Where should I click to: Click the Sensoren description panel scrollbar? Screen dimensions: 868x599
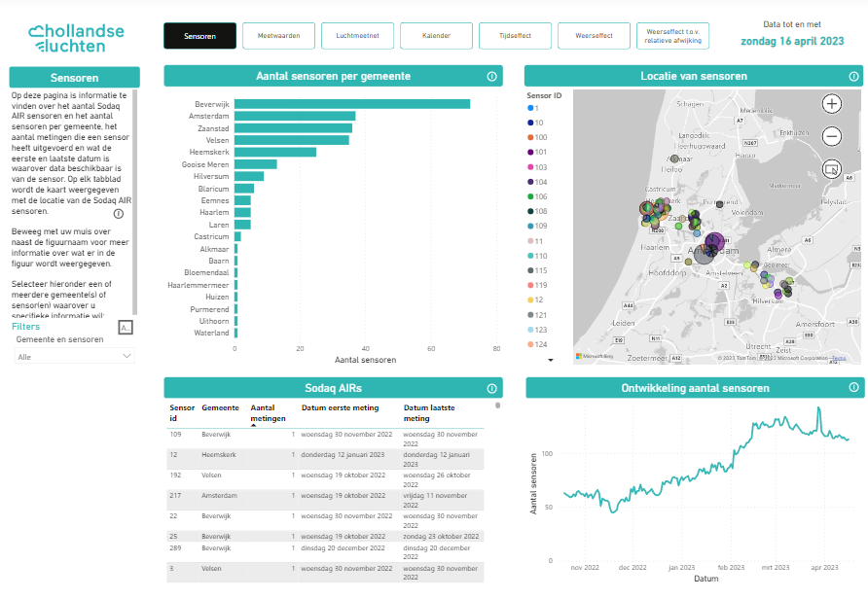(x=134, y=202)
